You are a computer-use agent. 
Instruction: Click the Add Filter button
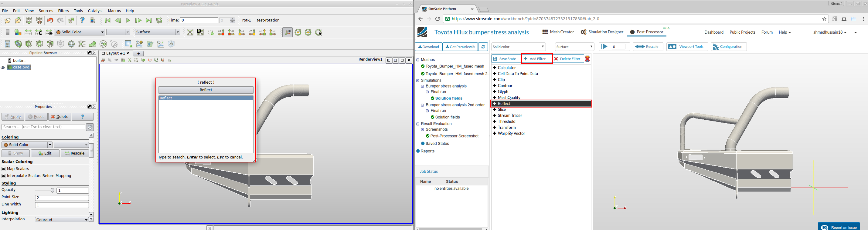tap(537, 59)
